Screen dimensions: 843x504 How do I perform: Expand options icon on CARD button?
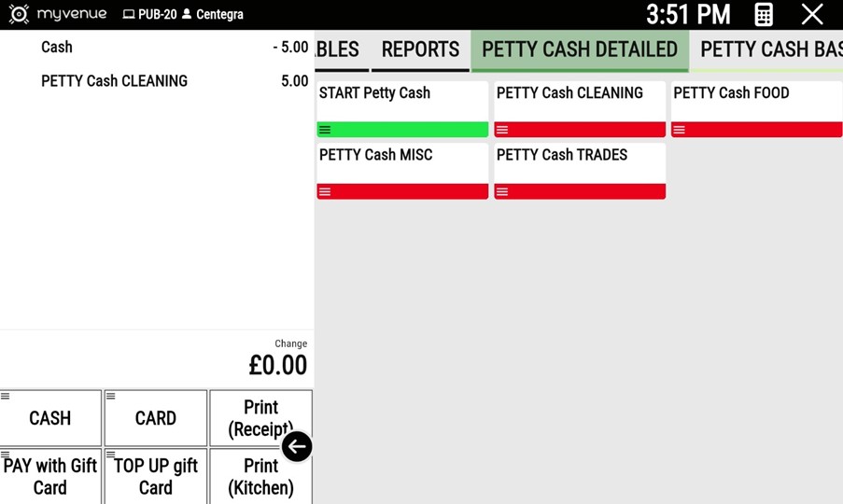coord(111,397)
